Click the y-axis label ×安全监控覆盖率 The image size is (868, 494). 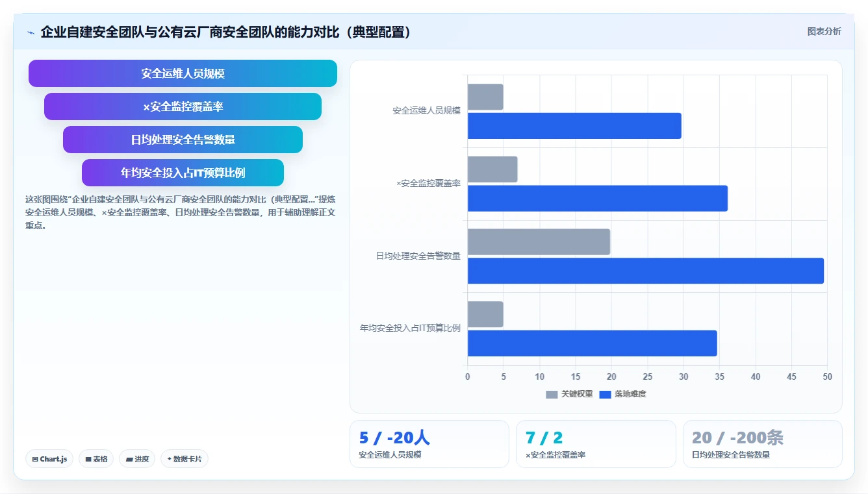(x=428, y=184)
